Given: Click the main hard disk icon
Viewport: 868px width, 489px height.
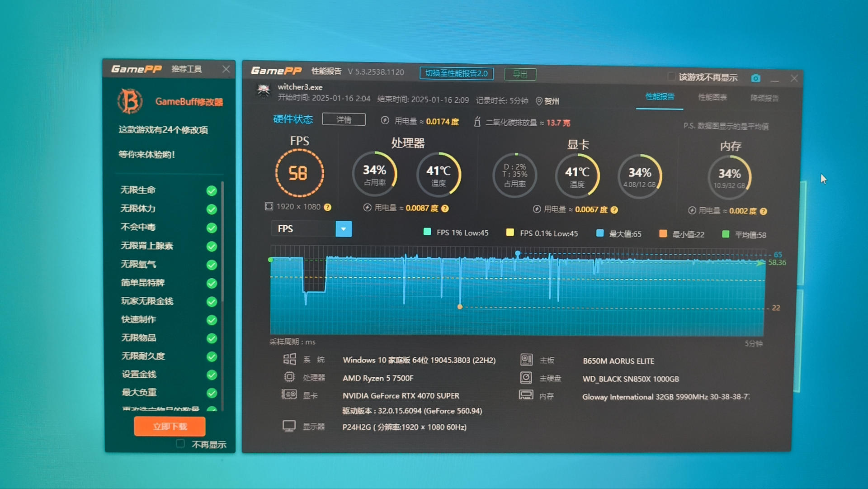Looking at the screenshot, I should pos(526,377).
